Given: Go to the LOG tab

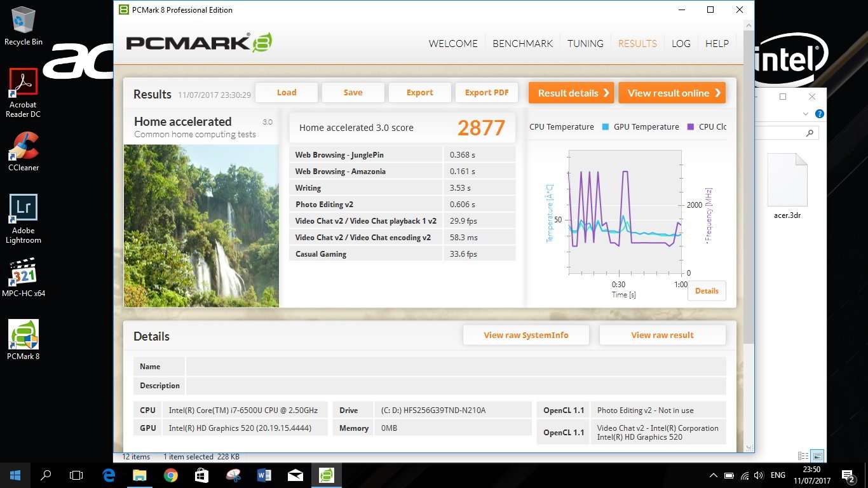Looking at the screenshot, I should [x=681, y=44].
